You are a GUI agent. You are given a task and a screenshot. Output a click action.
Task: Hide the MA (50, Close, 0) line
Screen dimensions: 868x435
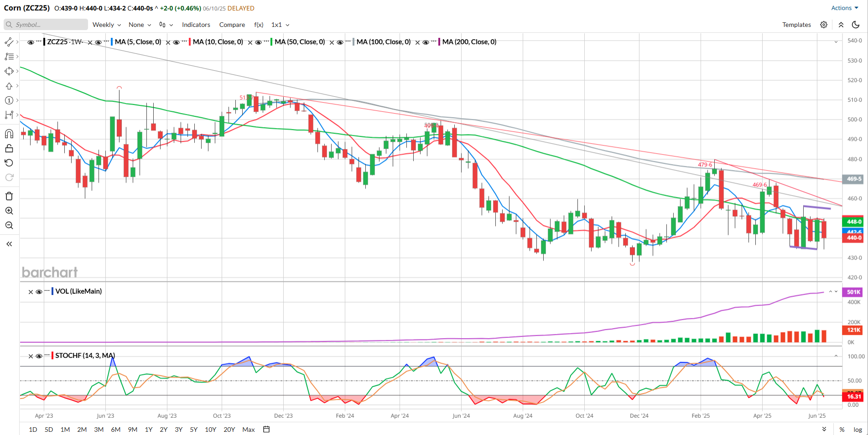(x=258, y=42)
